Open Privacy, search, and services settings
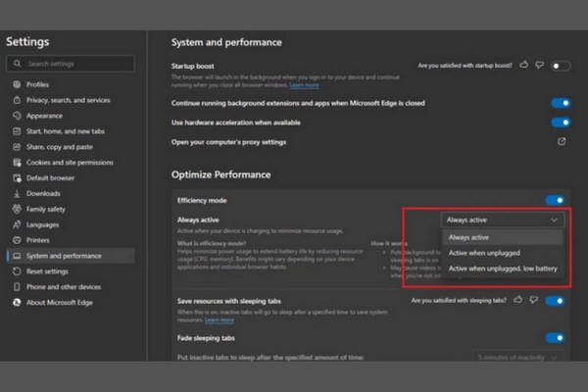The width and height of the screenshot is (588, 392). [68, 100]
